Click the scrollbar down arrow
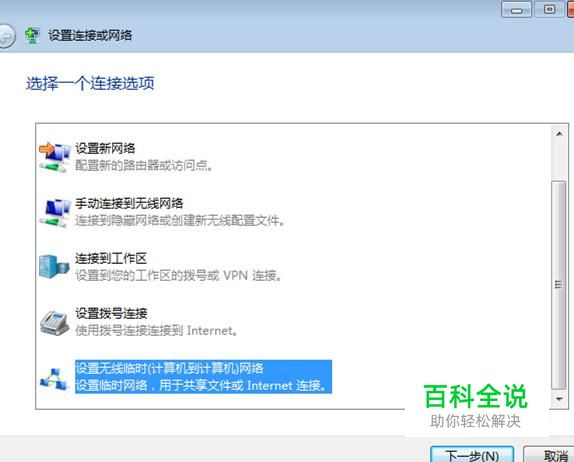The width and height of the screenshot is (574, 462). [559, 399]
